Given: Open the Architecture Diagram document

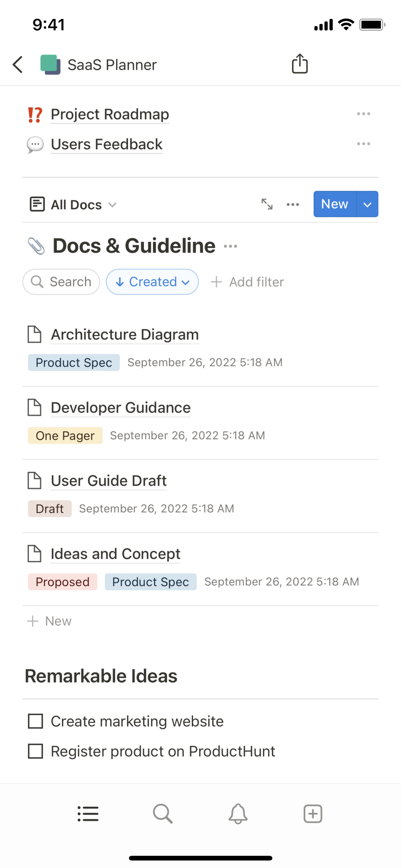Looking at the screenshot, I should 125,335.
